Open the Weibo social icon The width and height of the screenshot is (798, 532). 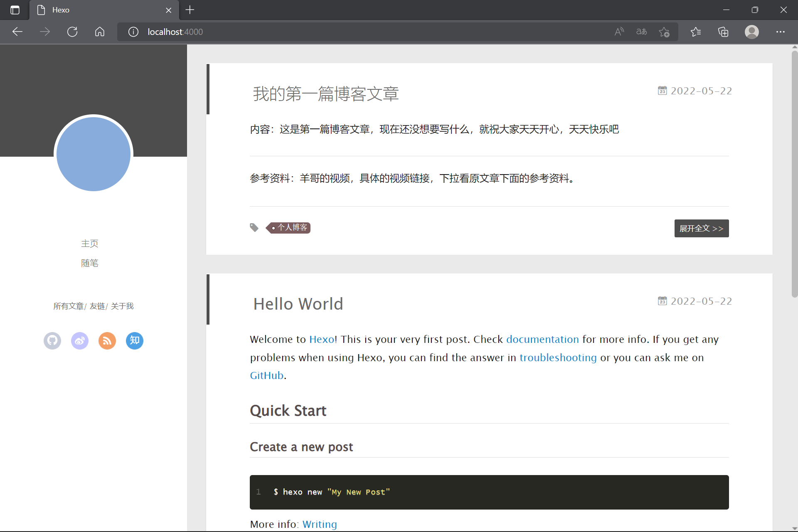click(x=80, y=341)
